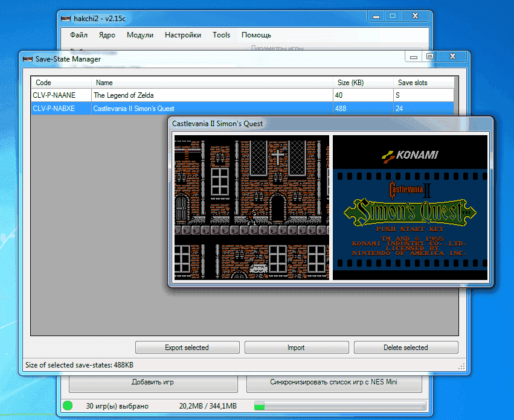Click the storage usage progress bar
The width and height of the screenshot is (514, 420).
(x=340, y=406)
